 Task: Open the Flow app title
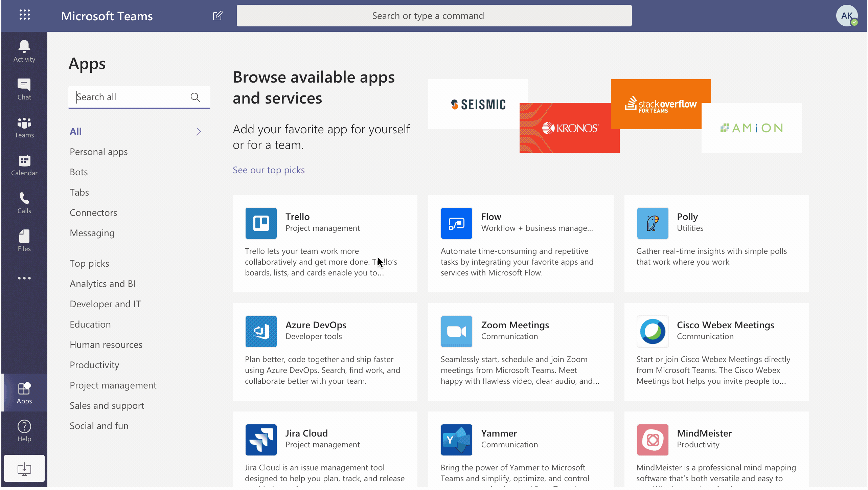[491, 217]
